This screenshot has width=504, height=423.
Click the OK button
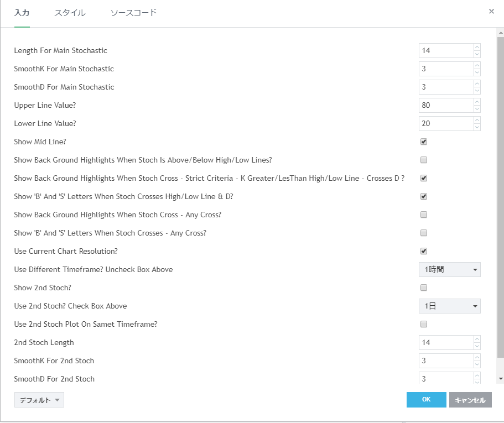tap(426, 400)
